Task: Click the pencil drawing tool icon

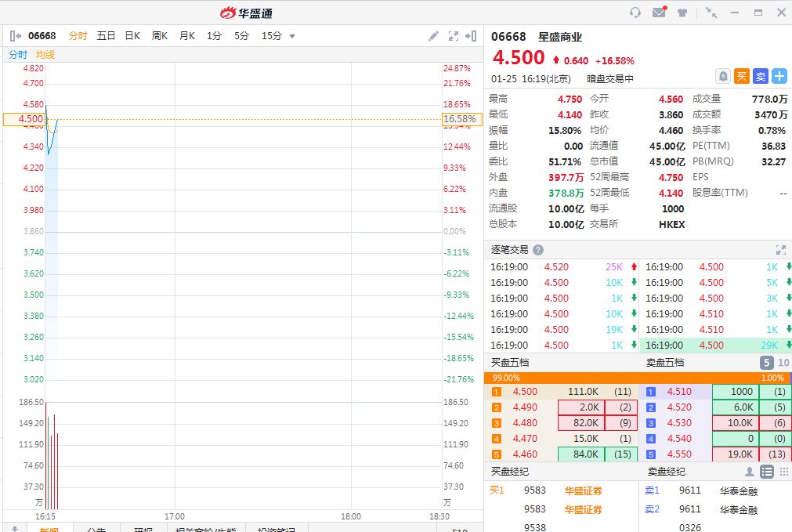Action: [433, 36]
